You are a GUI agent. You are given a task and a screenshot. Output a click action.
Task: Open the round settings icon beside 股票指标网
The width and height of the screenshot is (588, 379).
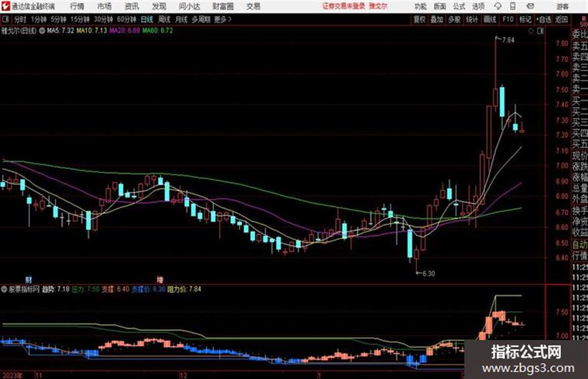pyautogui.click(x=4, y=289)
